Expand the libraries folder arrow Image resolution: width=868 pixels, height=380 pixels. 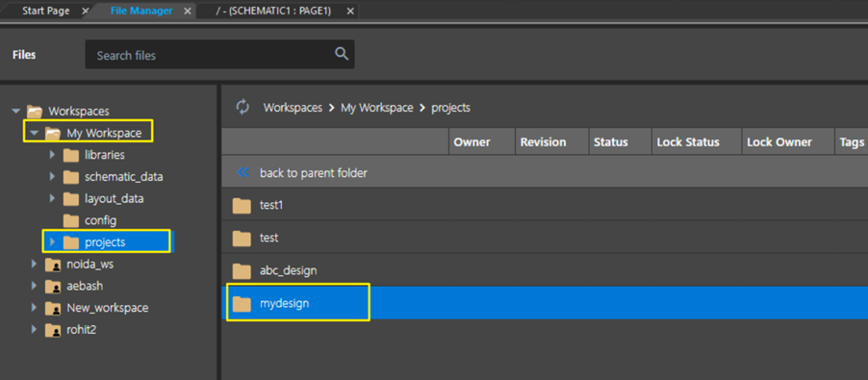52,155
